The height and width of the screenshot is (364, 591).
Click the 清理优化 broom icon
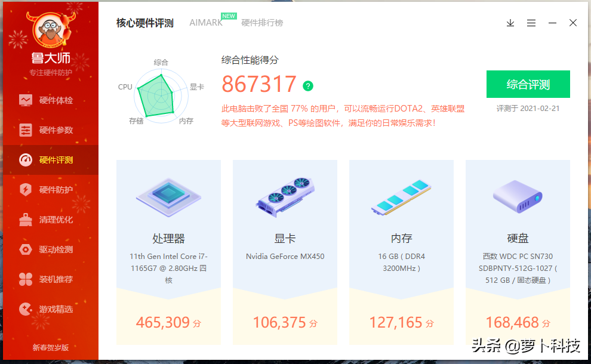tap(26, 220)
